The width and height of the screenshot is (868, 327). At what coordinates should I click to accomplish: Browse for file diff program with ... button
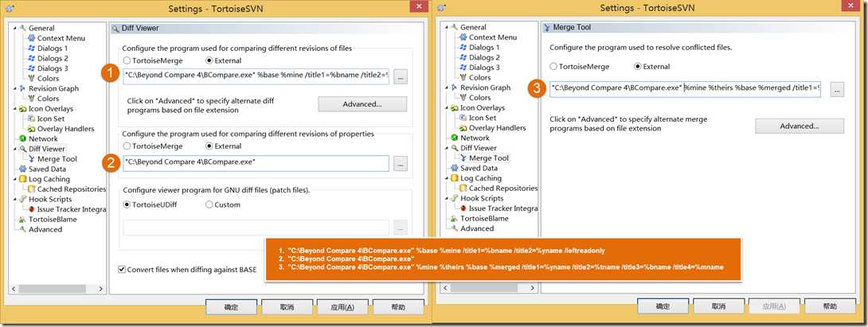click(401, 77)
